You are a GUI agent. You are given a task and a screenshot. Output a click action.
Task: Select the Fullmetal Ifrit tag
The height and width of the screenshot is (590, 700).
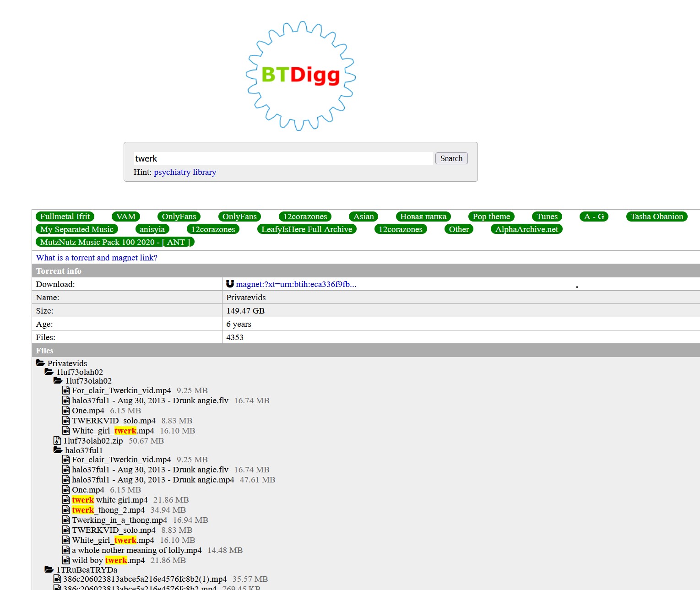pos(65,217)
